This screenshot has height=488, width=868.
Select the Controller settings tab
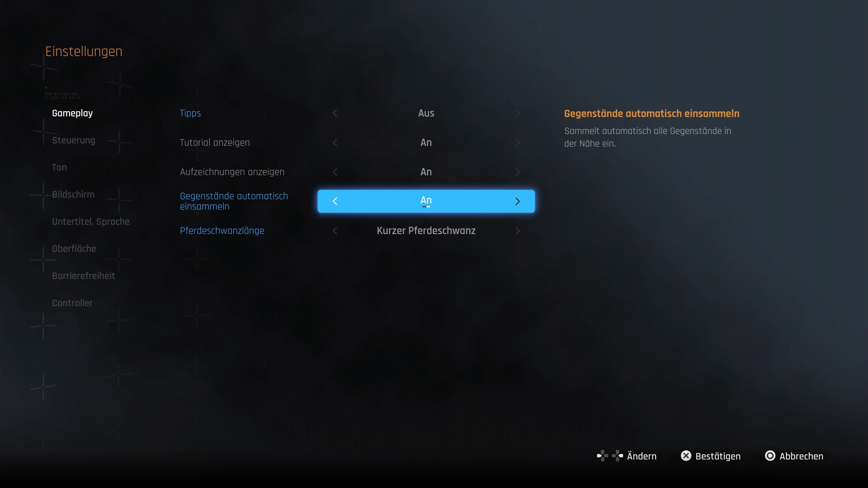coord(73,303)
